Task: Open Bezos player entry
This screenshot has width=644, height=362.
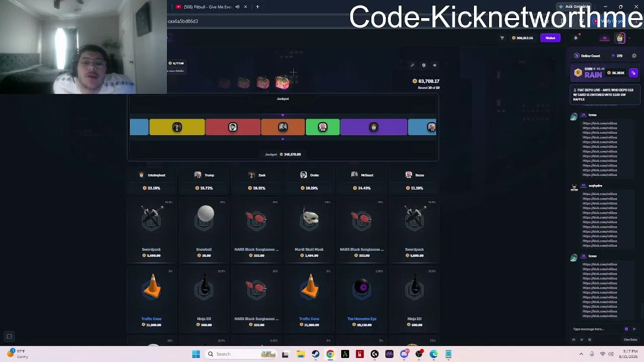Action: 415,175
